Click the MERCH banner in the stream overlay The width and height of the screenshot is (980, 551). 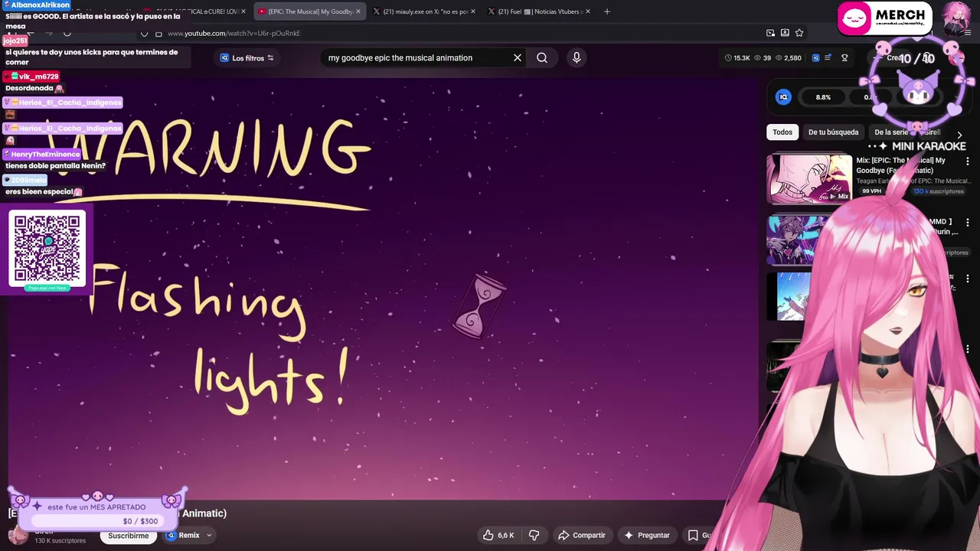pyautogui.click(x=884, y=19)
